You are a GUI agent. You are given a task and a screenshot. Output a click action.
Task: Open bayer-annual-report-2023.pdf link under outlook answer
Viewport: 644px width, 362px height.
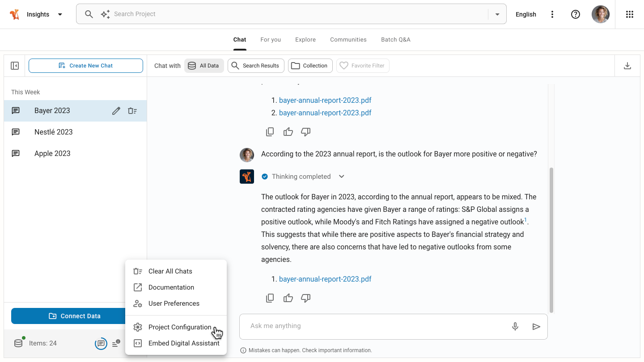point(325,279)
